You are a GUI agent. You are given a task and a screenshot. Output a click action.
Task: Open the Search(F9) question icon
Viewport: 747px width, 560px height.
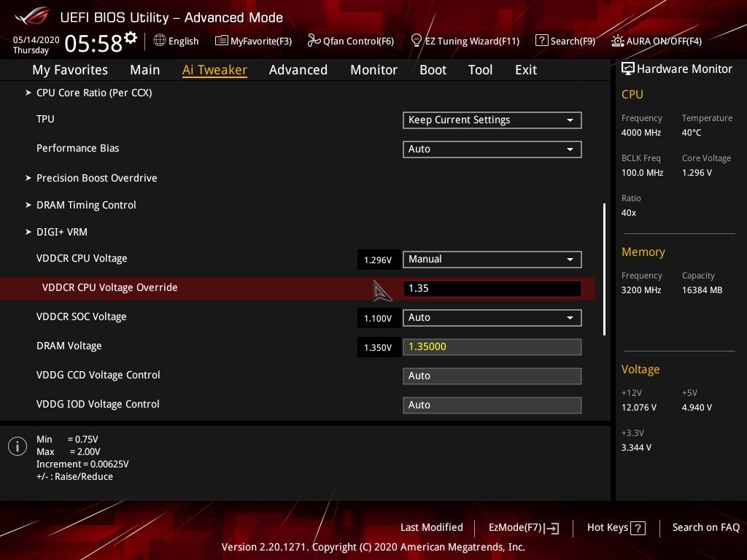coord(542,41)
